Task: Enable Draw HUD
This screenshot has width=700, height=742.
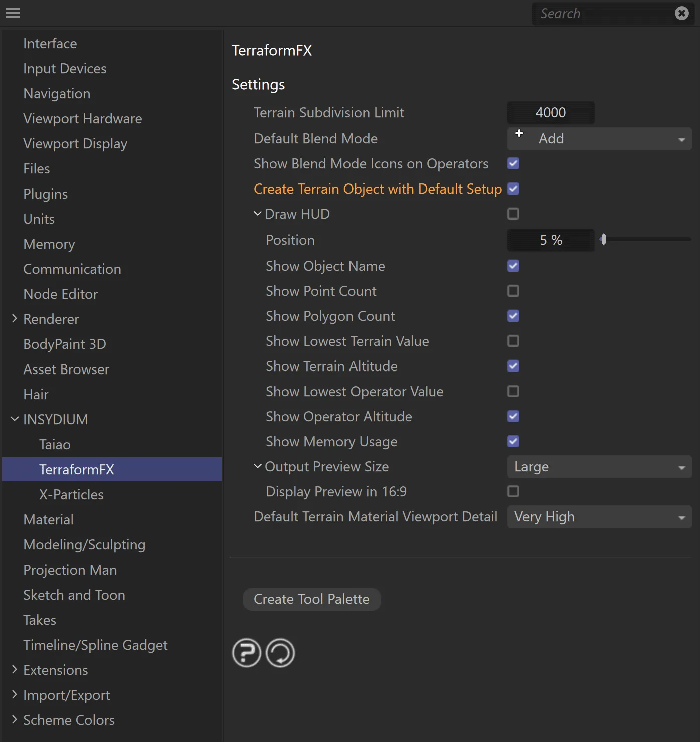Action: coord(513,214)
